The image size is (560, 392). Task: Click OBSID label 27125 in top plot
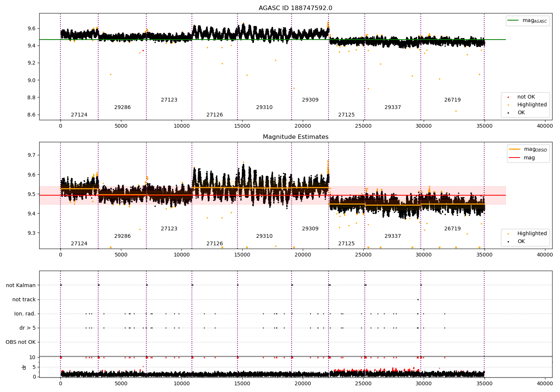[346, 115]
